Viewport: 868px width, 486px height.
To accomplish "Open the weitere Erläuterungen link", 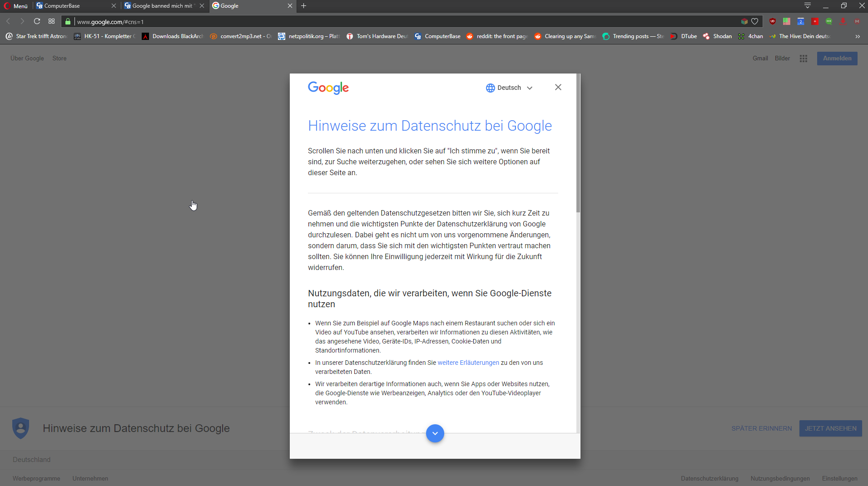I will (x=468, y=363).
